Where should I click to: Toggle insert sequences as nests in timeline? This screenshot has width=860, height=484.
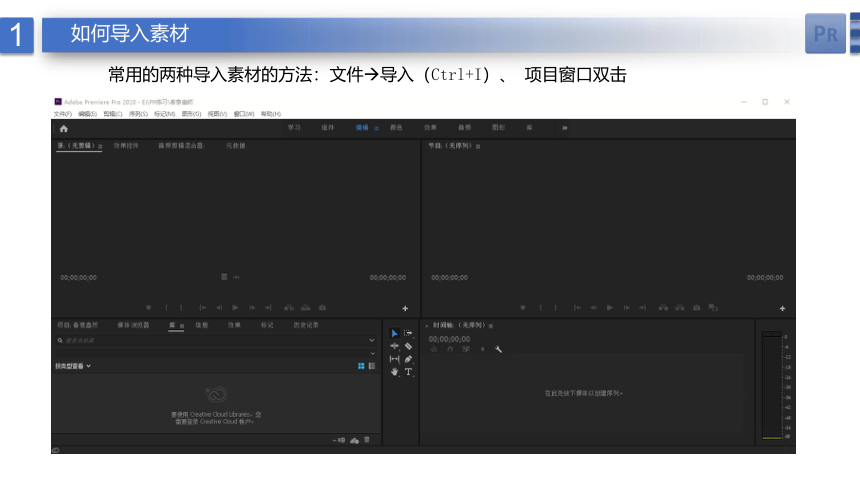(434, 349)
